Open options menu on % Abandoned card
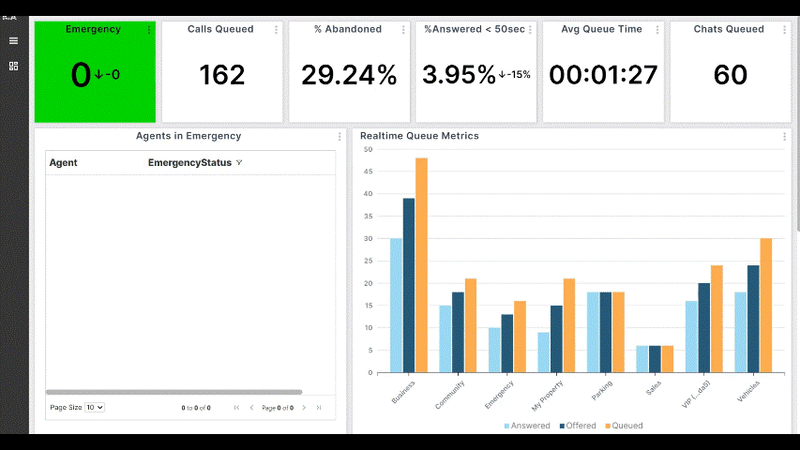800x450 pixels. pos(403,30)
